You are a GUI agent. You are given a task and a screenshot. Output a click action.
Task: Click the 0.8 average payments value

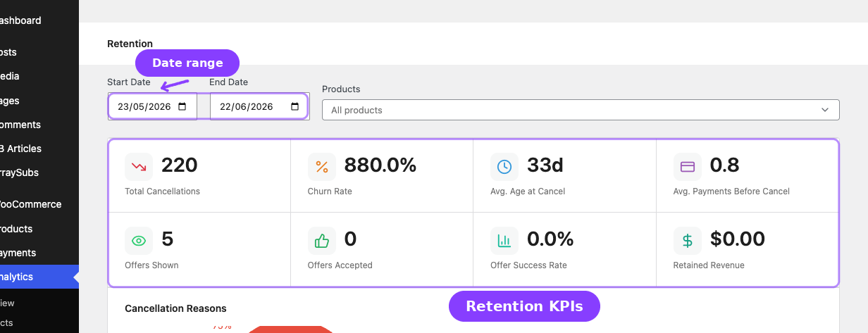(724, 165)
